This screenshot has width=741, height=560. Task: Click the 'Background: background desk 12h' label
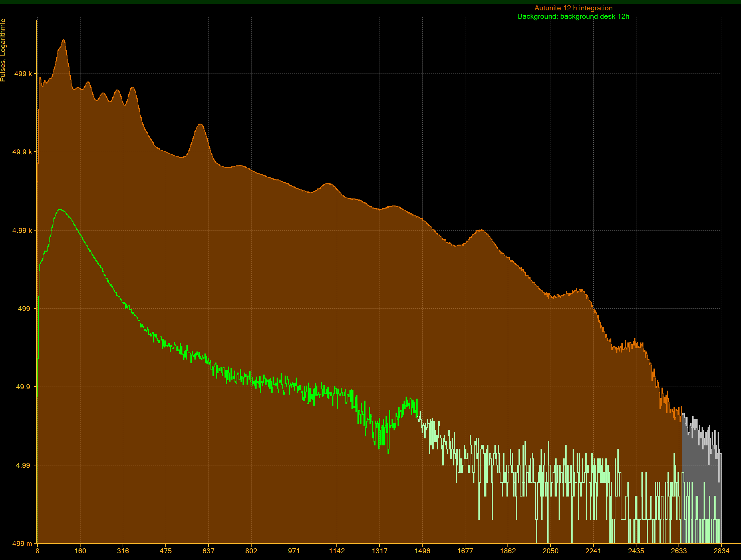[x=573, y=16]
